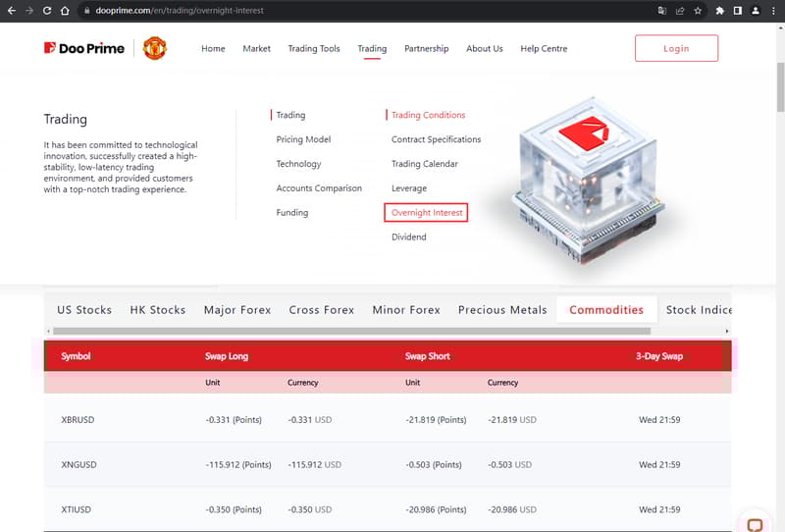Open the live chat bubble icon
Screen dimensions: 785x532
tap(755, 523)
